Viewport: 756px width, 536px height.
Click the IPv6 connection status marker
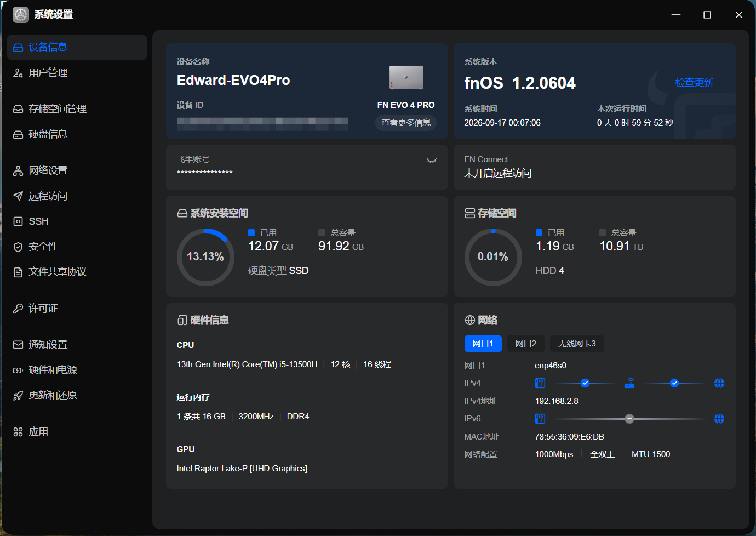pos(629,419)
